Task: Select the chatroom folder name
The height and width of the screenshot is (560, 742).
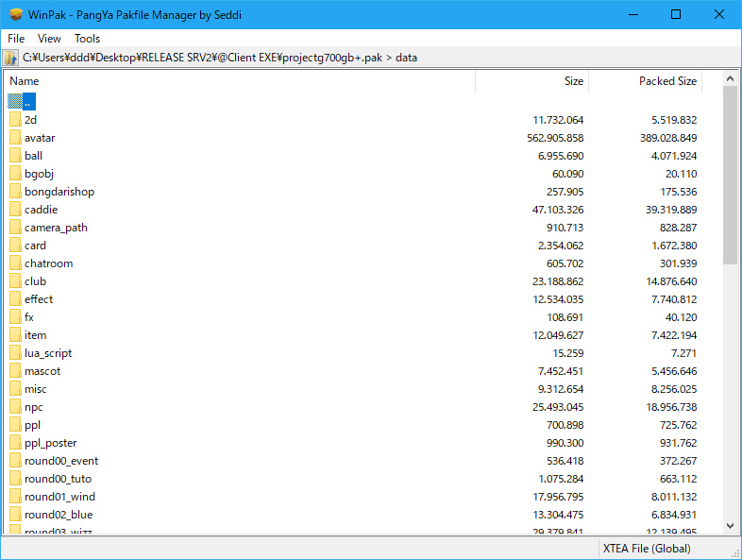Action: [49, 263]
